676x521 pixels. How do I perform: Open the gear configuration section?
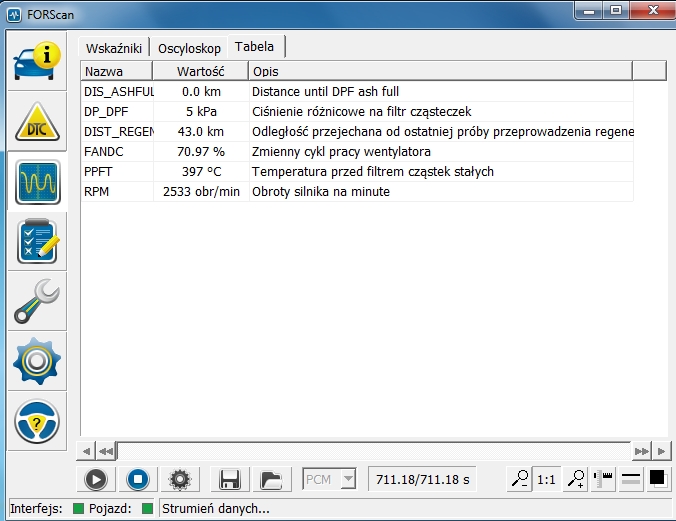[x=37, y=362]
